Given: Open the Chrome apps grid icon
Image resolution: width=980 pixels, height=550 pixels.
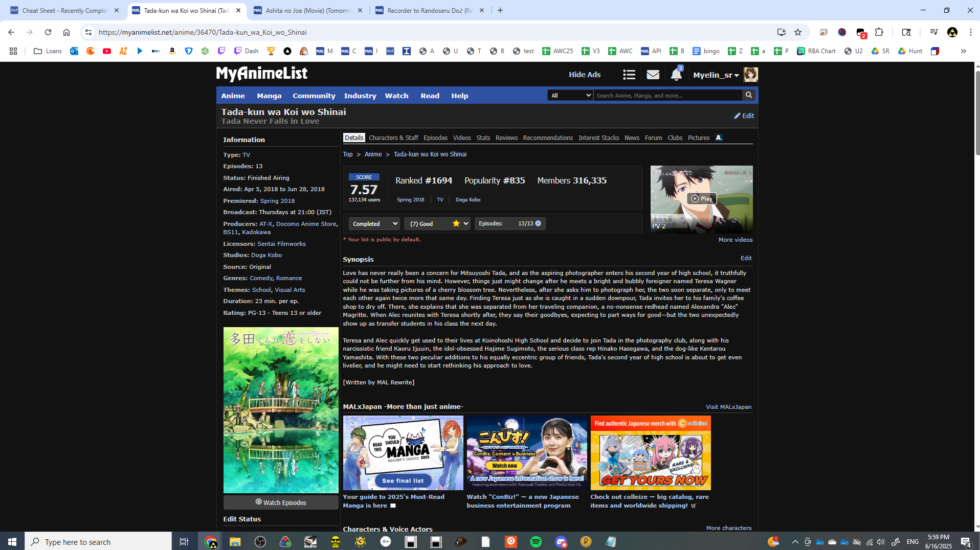Looking at the screenshot, I should tap(13, 51).
